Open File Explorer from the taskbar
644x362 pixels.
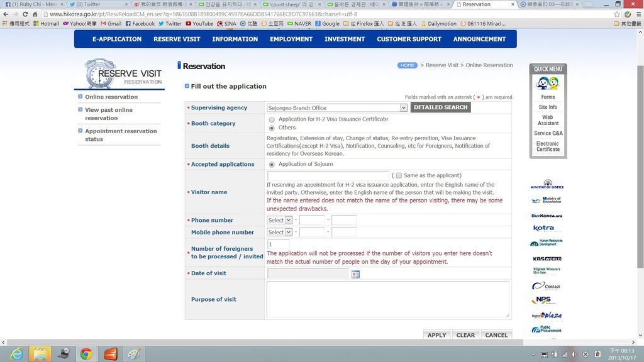[x=40, y=354]
